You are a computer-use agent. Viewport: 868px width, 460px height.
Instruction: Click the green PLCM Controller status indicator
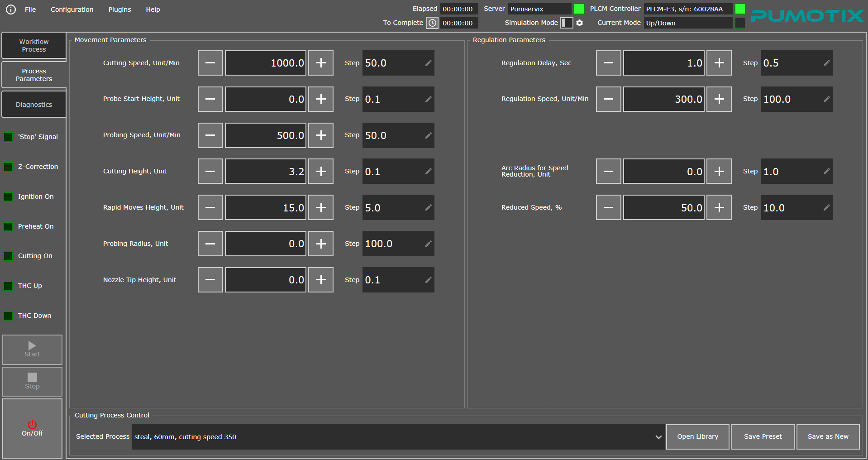[740, 9]
